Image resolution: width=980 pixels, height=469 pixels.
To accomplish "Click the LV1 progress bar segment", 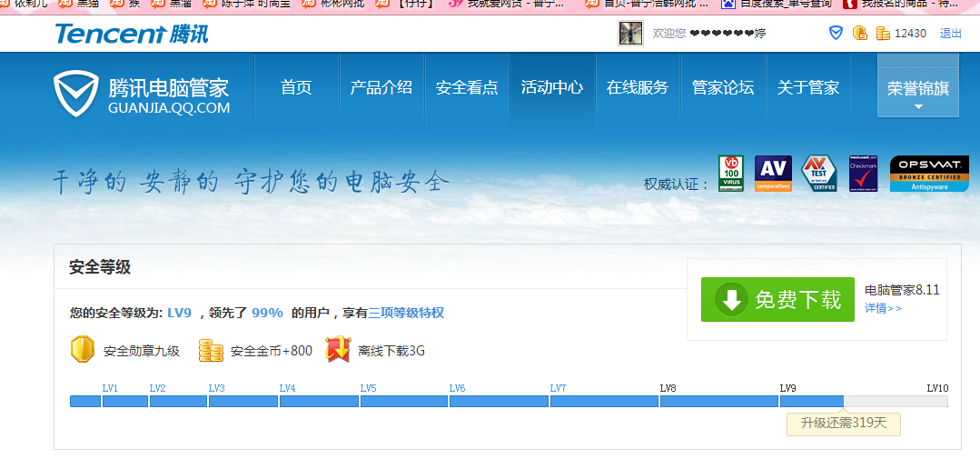I will (x=125, y=401).
